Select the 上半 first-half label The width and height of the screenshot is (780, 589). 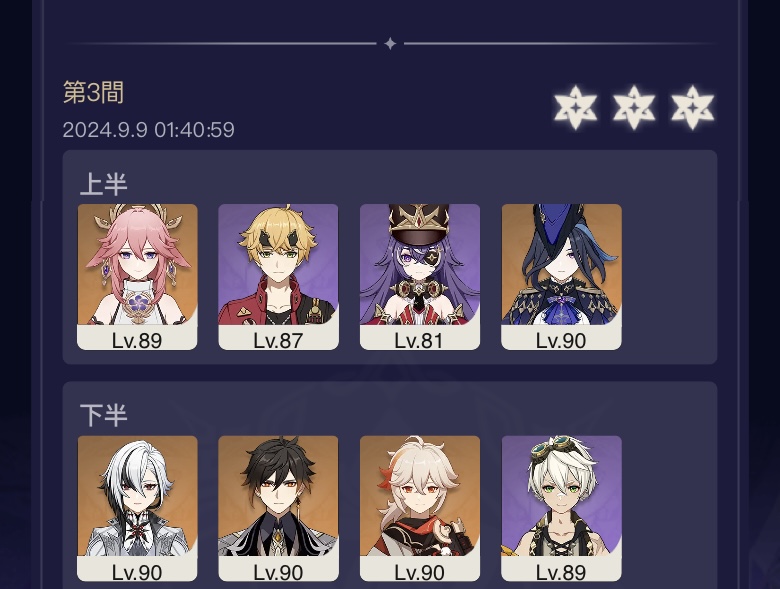click(103, 184)
